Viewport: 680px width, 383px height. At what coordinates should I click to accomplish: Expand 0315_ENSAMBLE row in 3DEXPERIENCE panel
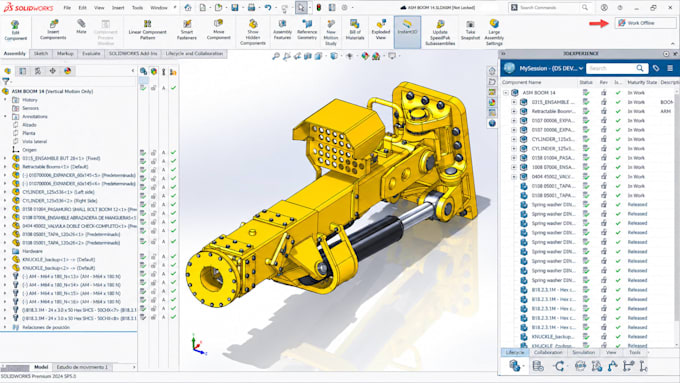tap(514, 102)
